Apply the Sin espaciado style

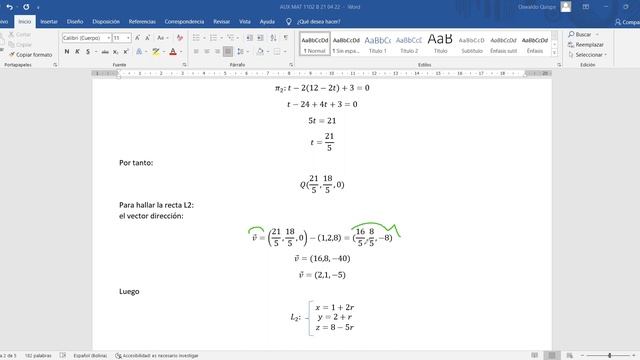[x=346, y=44]
